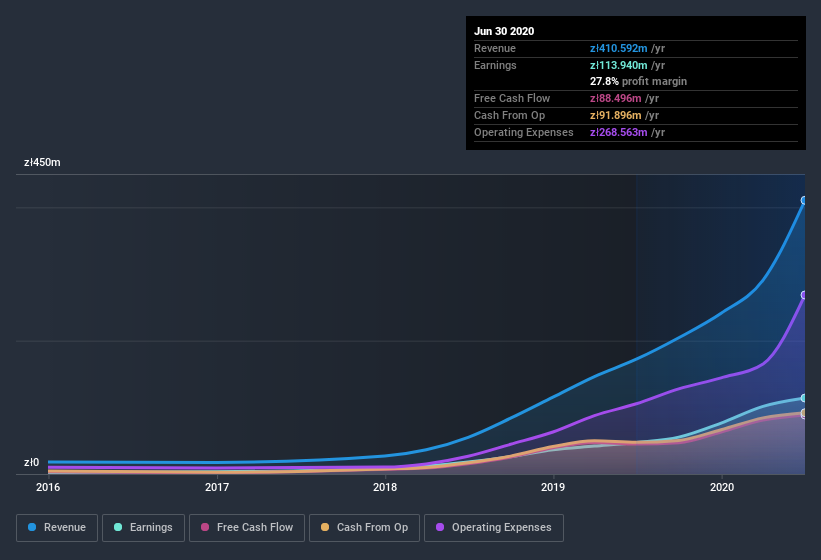821x560 pixels.
Task: Click the 2018 x-axis label
Action: pos(385,487)
